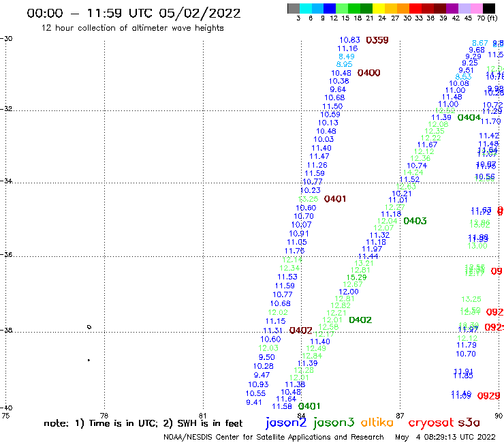Click the maroon time label 0401
This screenshot has height=443, width=504.
[335, 199]
